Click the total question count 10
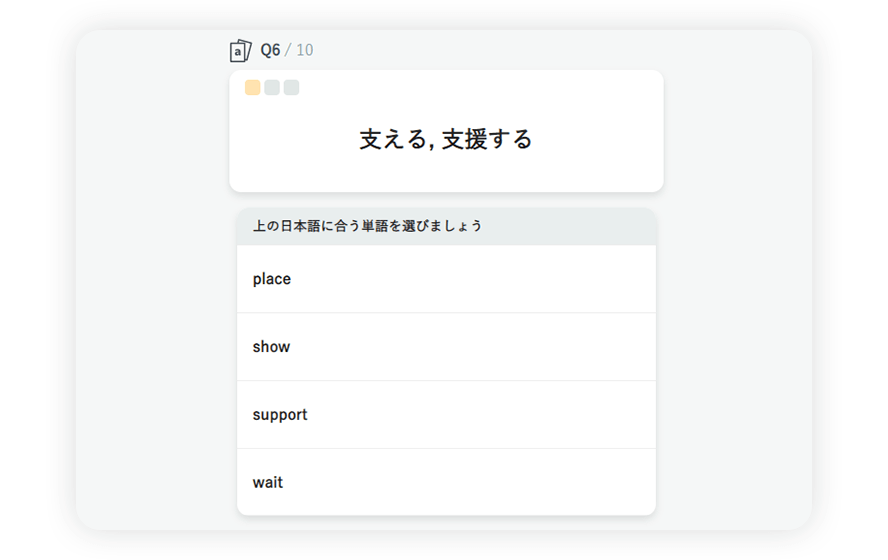888x560 pixels. [304, 50]
